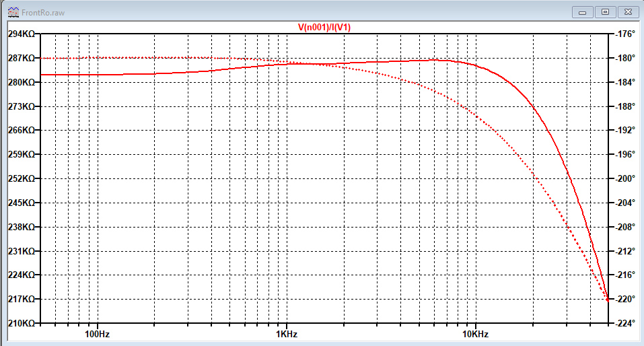Screen dimensions: 644x346
Task: Click the 224KΩ left axis label
Action: pyautogui.click(x=22, y=275)
